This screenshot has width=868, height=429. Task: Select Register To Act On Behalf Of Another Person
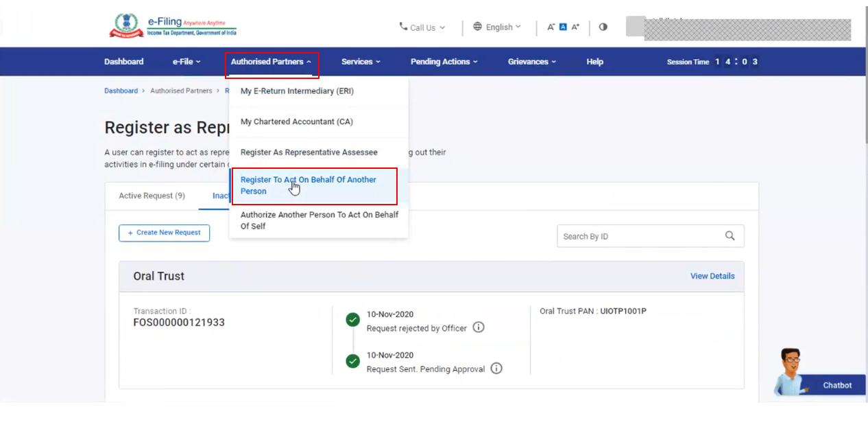pos(314,185)
